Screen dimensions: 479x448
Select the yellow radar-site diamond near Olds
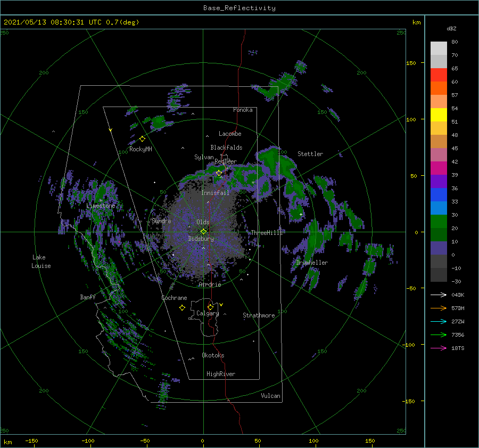tap(203, 232)
